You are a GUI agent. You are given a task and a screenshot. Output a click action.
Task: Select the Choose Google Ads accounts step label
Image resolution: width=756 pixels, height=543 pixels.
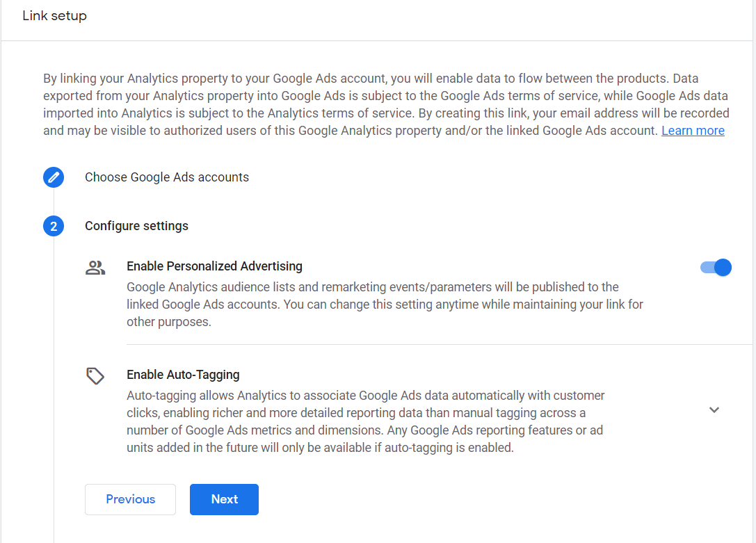[x=167, y=177]
